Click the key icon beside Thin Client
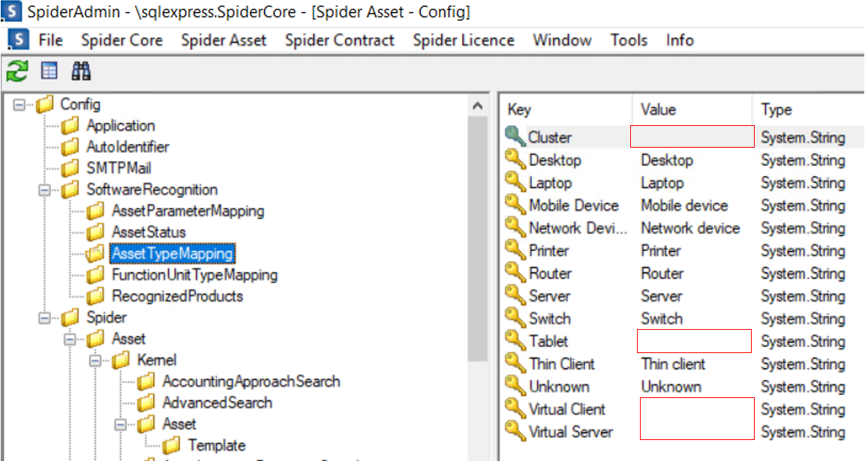The image size is (868, 461). click(x=515, y=364)
